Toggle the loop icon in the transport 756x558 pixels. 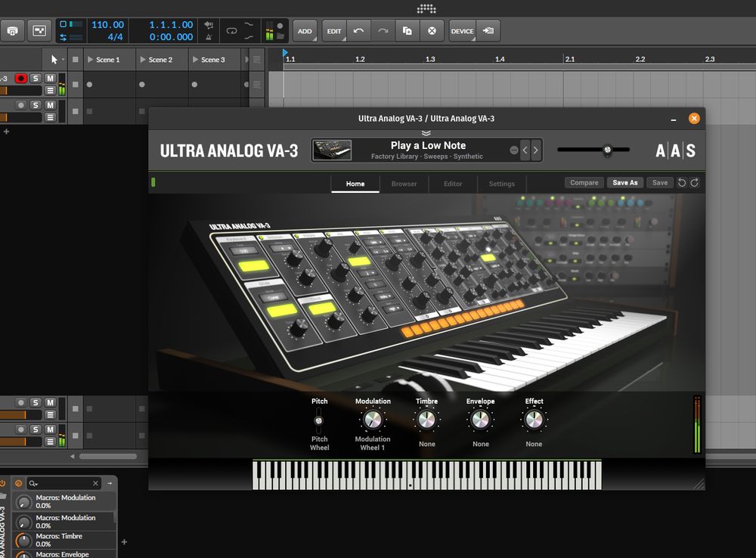(x=231, y=31)
